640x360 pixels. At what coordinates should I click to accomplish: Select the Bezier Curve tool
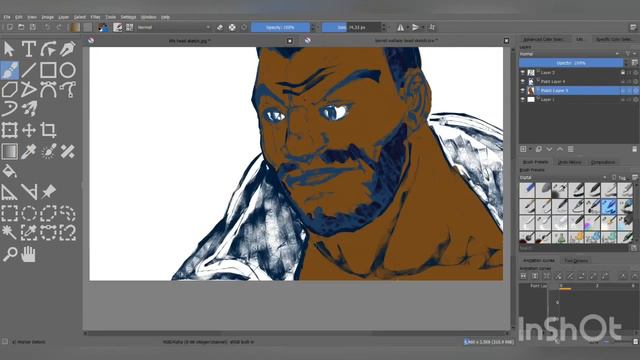[x=48, y=90]
